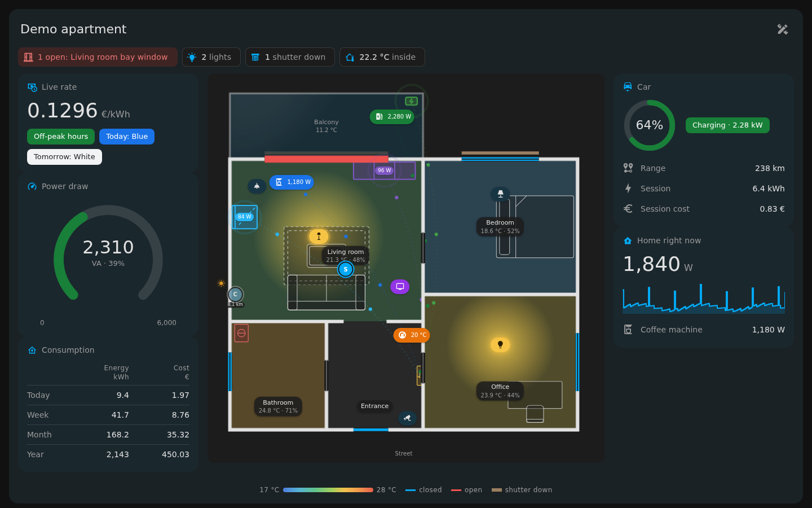Click the Charging 2.28 kW badge
812x508 pixels.
click(727, 125)
